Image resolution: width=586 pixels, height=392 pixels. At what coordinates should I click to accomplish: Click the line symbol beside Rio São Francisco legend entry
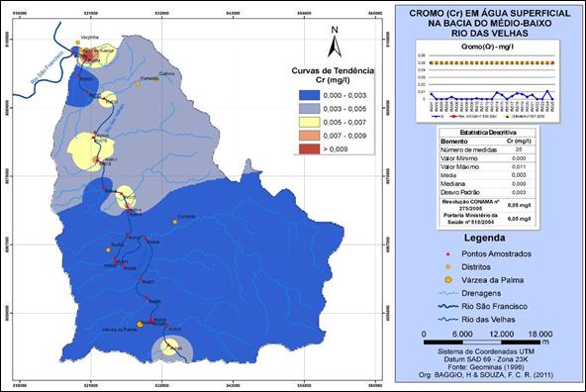point(448,307)
